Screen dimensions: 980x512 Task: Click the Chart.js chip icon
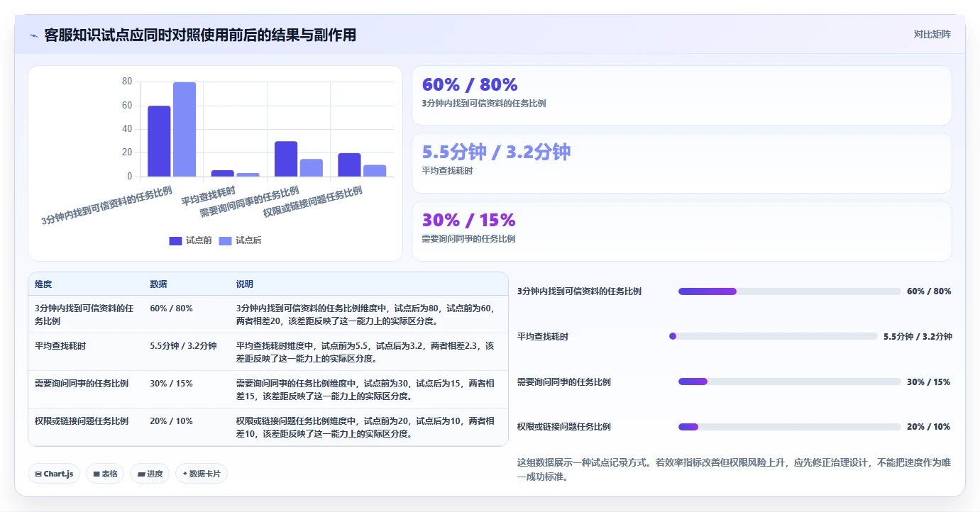pyautogui.click(x=38, y=474)
